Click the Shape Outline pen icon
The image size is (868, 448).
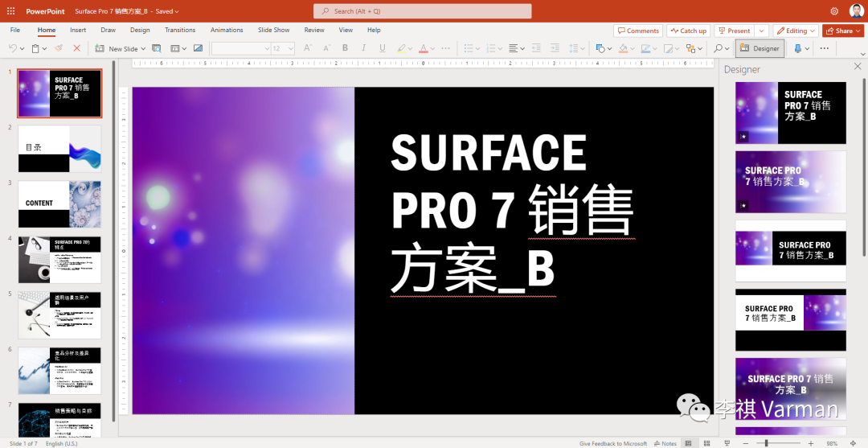click(x=645, y=49)
